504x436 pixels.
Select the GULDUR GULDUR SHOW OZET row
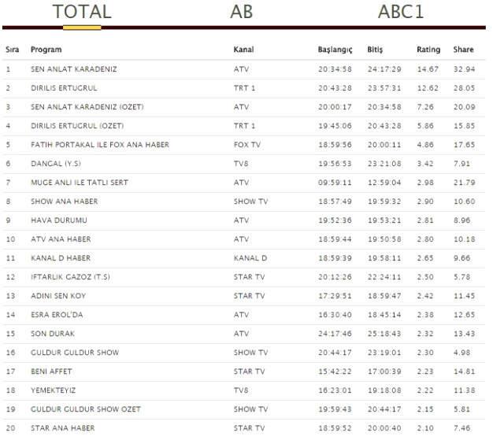(x=87, y=409)
